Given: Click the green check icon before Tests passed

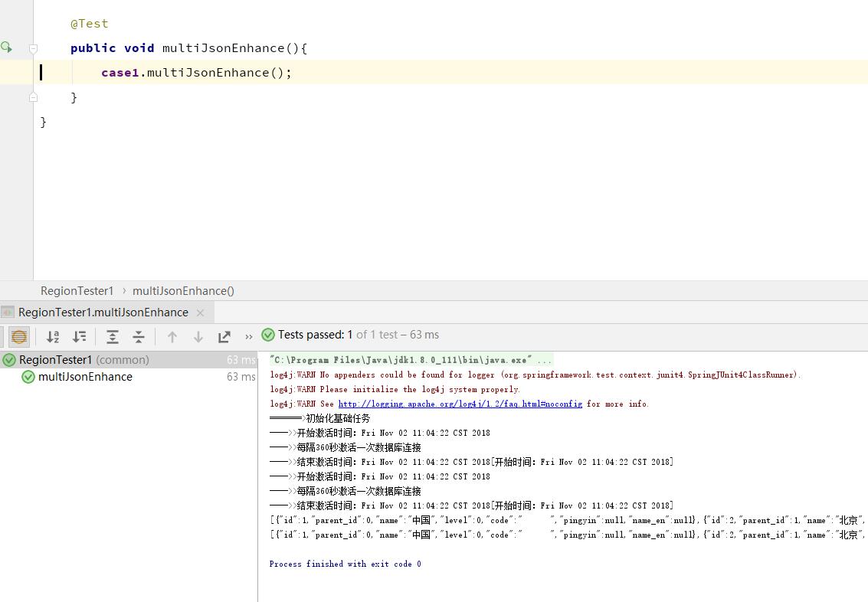Looking at the screenshot, I should [268, 335].
